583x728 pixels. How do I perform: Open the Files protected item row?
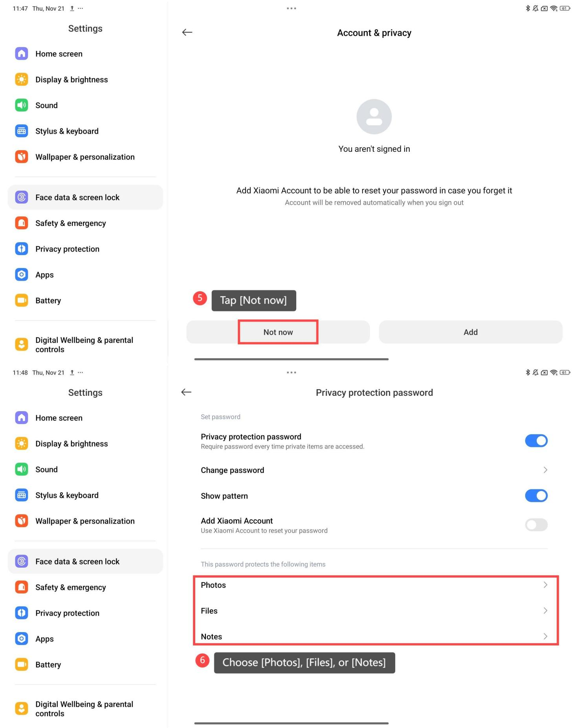click(x=374, y=611)
